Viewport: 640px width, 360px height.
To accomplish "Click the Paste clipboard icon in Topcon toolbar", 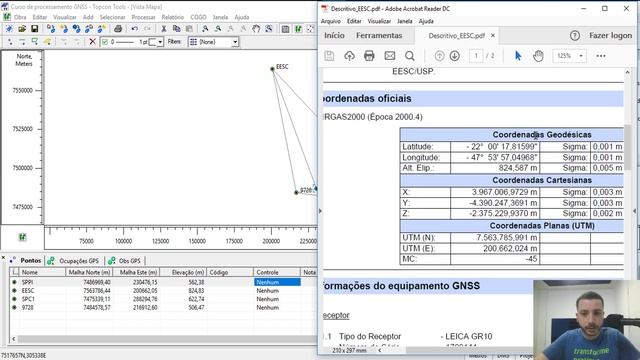I will (189, 29).
